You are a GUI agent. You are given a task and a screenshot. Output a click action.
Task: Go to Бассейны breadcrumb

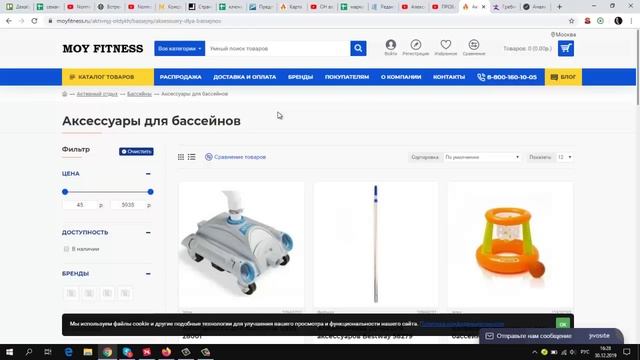[139, 94]
